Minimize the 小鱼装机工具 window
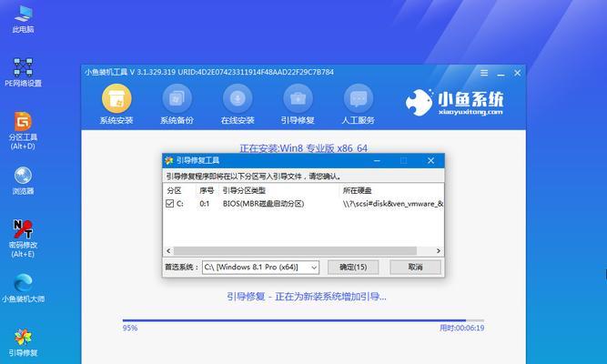The width and height of the screenshot is (607, 364). point(501,73)
